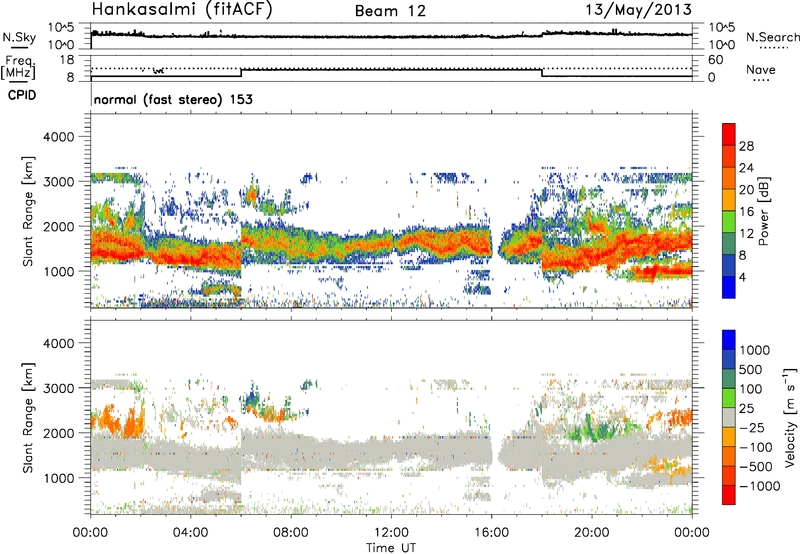
Task: Click the 60 tick on Nave axis
Action: coord(716,60)
